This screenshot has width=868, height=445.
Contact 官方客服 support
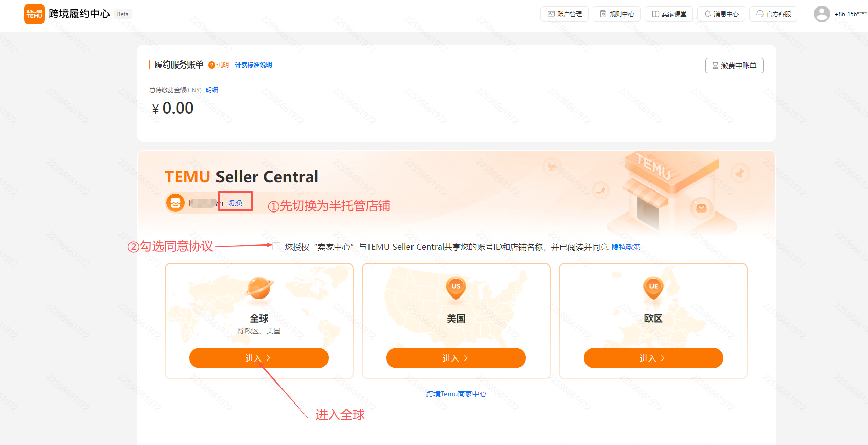pyautogui.click(x=773, y=14)
